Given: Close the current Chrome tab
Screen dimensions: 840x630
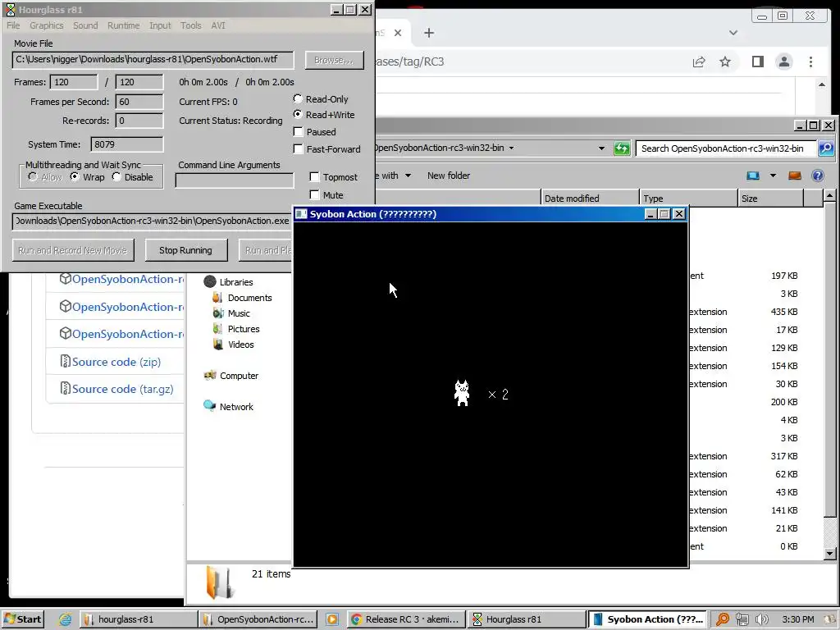Looking at the screenshot, I should coord(398,33).
